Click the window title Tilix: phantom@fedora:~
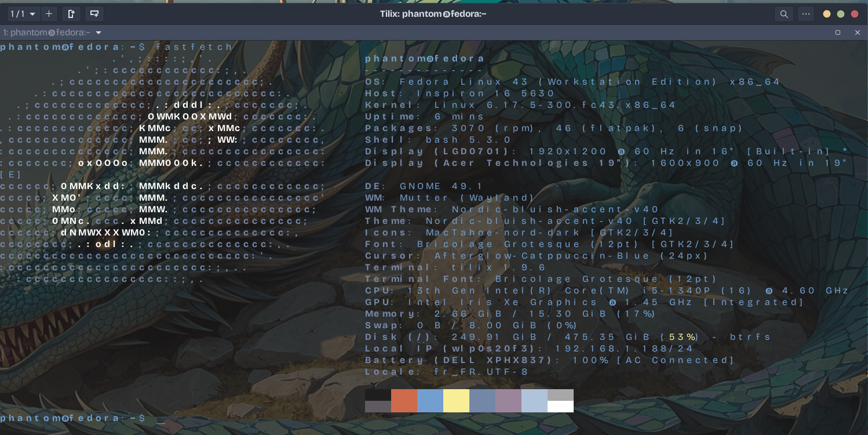 point(433,14)
